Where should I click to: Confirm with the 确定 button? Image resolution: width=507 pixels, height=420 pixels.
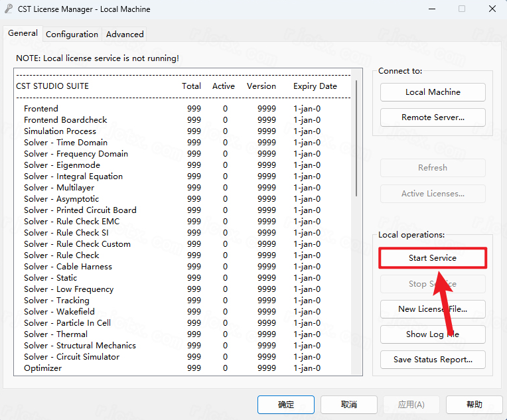[x=285, y=404]
